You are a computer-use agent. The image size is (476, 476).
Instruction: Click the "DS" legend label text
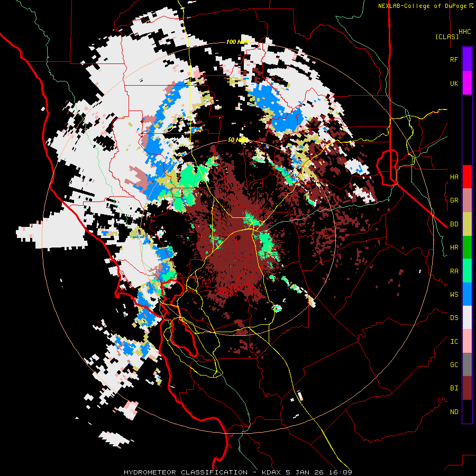454,317
